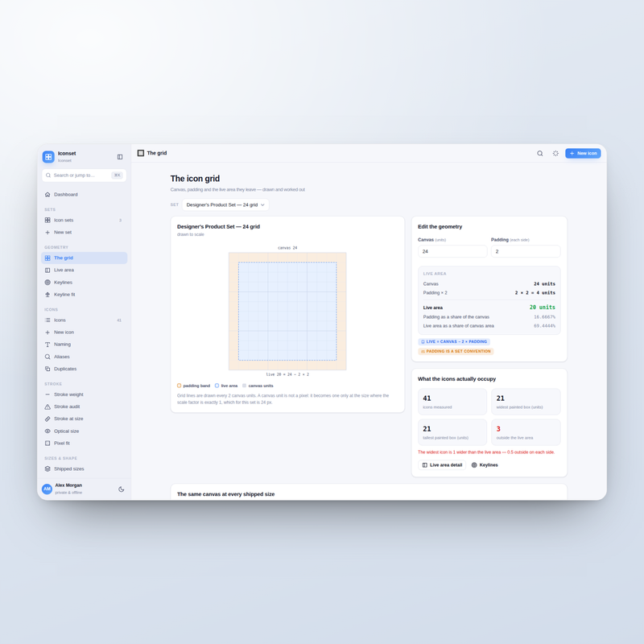Click the 3 outside the live area card
644x644 pixels.
(x=526, y=432)
